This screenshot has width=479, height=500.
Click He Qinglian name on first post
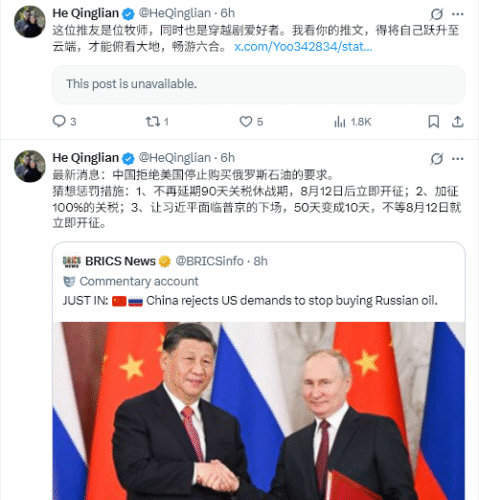(x=85, y=13)
